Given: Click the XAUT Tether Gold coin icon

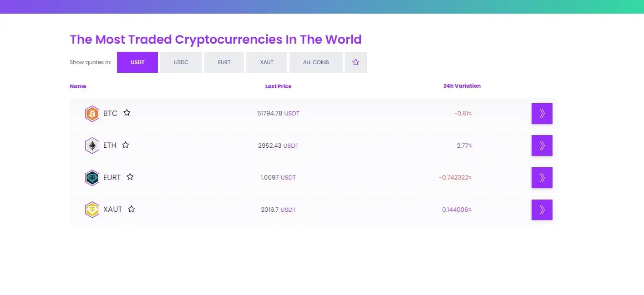Looking at the screenshot, I should point(92,210).
